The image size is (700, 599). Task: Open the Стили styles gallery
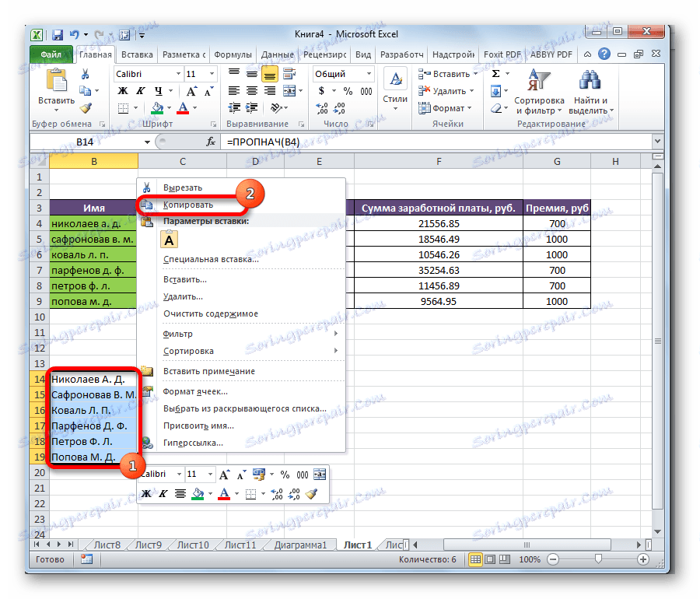click(x=395, y=89)
